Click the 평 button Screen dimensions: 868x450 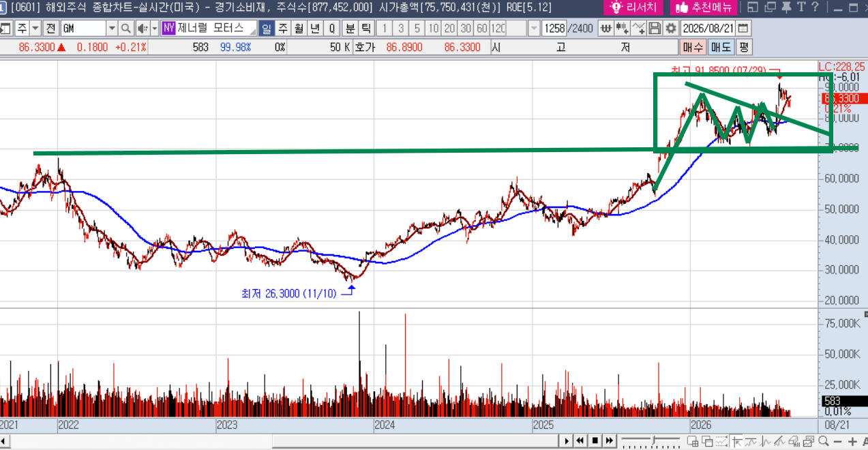tap(743, 47)
